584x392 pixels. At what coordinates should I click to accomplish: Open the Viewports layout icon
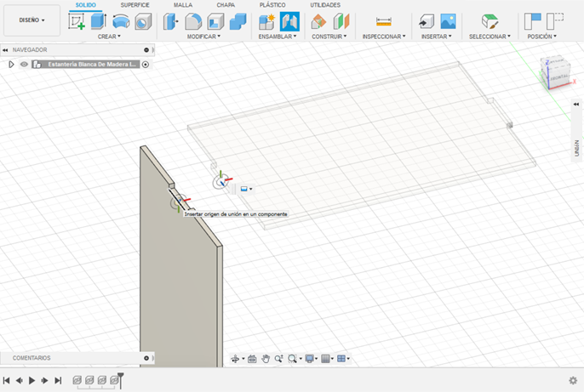[x=341, y=359]
